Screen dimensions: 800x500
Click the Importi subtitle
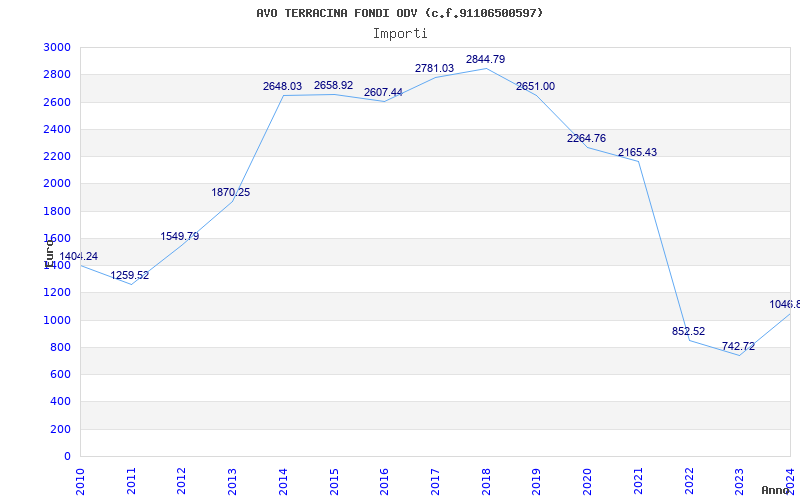pos(400,34)
